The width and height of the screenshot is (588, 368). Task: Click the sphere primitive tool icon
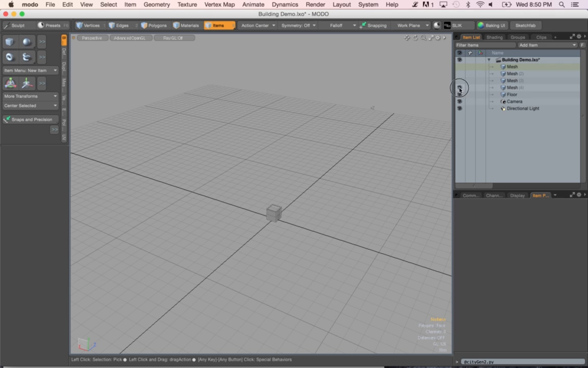(x=26, y=42)
